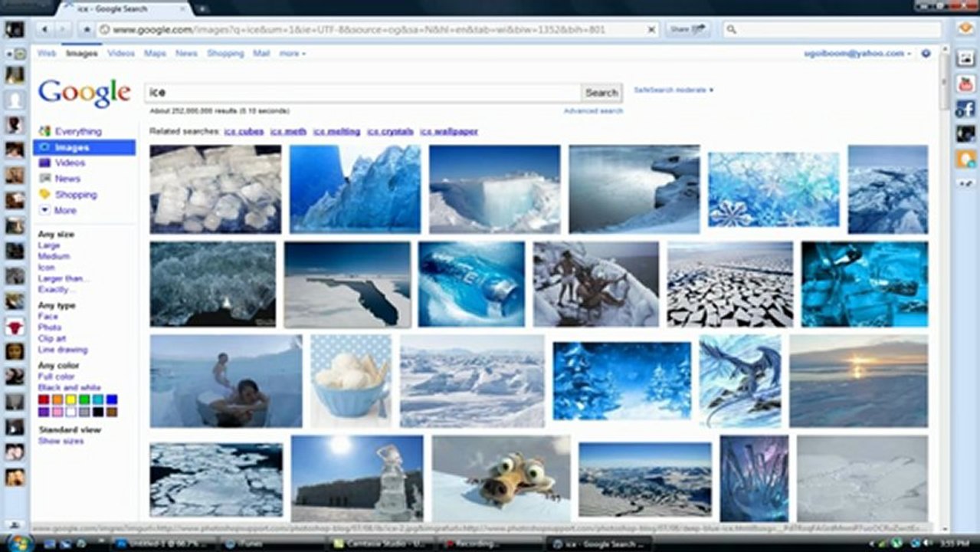Open Videos in the top navigation
980x552 pixels.
click(x=121, y=54)
